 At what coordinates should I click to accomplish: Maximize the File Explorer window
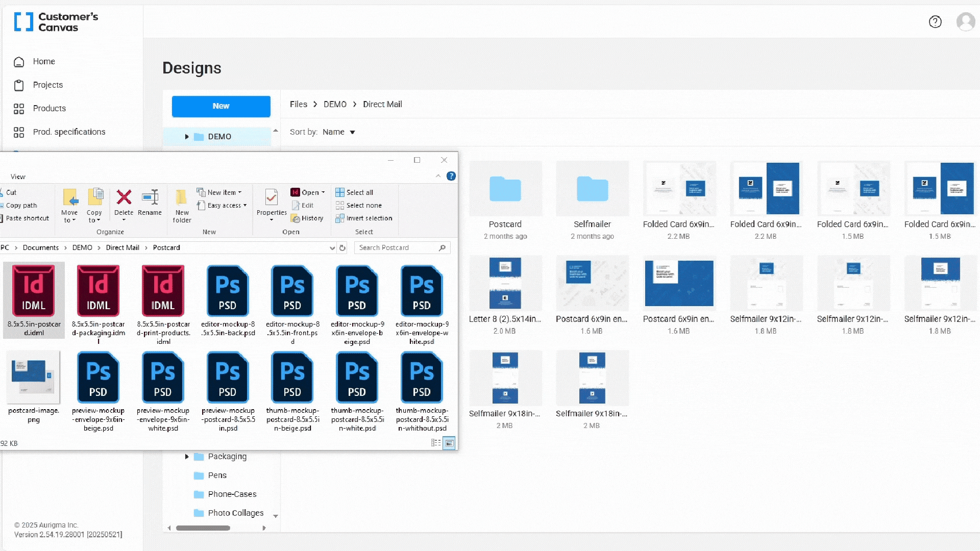coord(417,160)
